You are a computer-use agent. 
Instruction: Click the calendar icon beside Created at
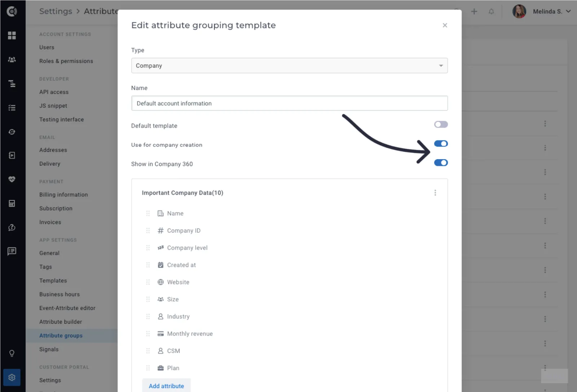coord(160,265)
